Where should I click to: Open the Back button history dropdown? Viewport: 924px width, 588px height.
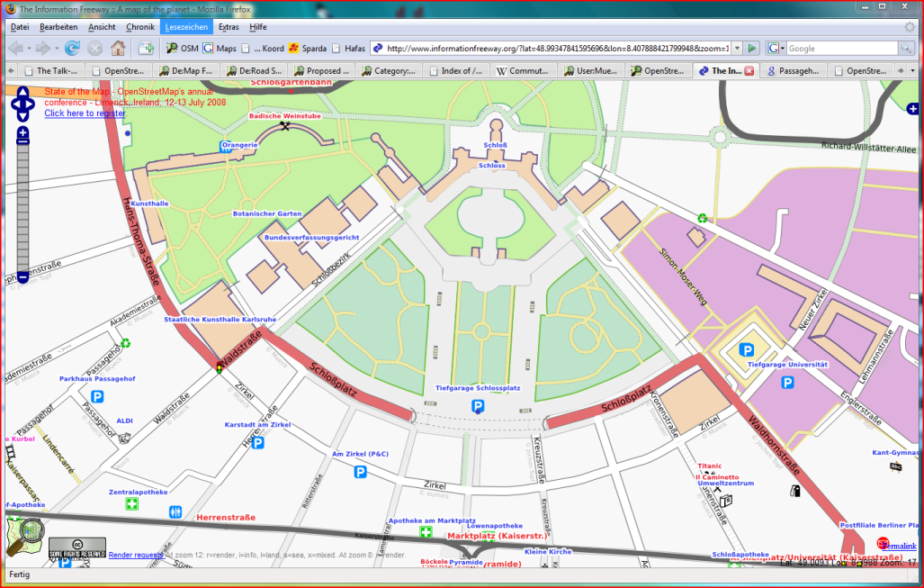point(29,49)
